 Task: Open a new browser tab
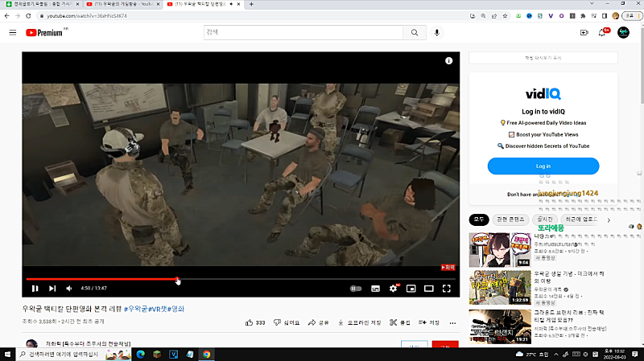coord(251,4)
